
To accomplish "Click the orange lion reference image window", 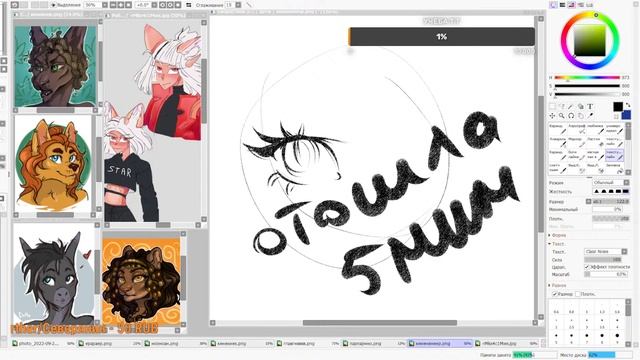I will point(53,162).
